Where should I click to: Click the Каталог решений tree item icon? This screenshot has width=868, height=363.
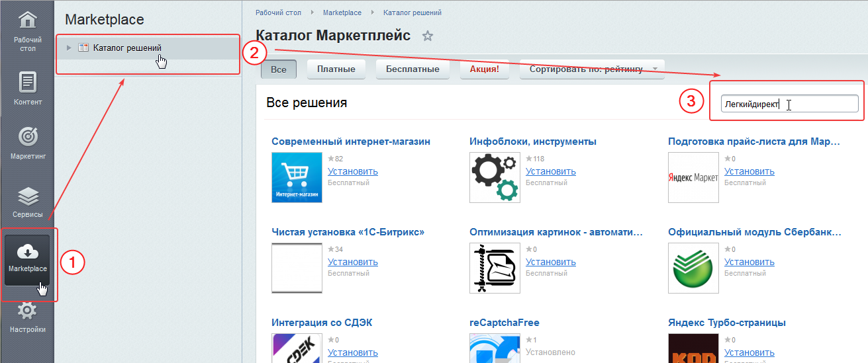click(x=83, y=48)
